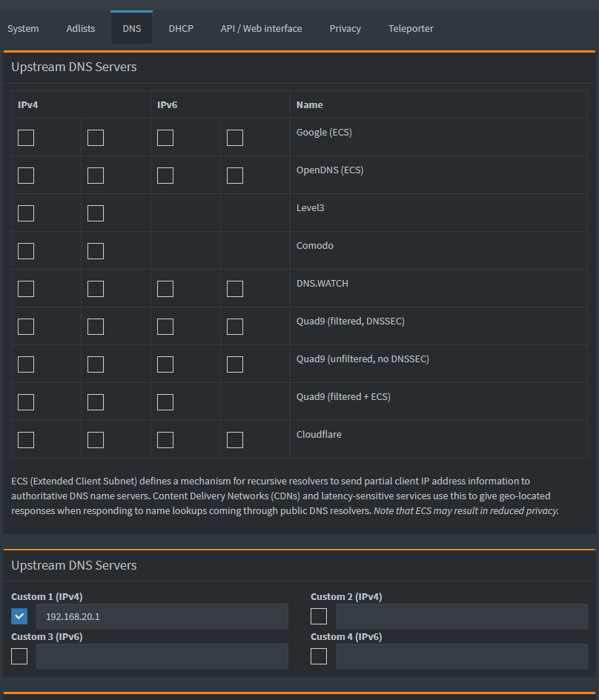The height and width of the screenshot is (700, 599).
Task: Tick first IPv6 for Quad9 (unfiltered, no DNSSEC)
Action: point(165,364)
